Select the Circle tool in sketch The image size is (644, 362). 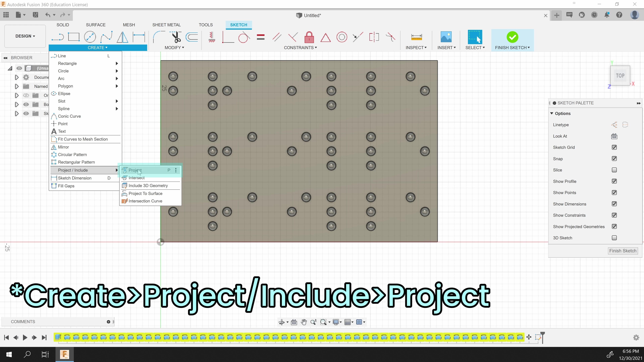click(63, 71)
